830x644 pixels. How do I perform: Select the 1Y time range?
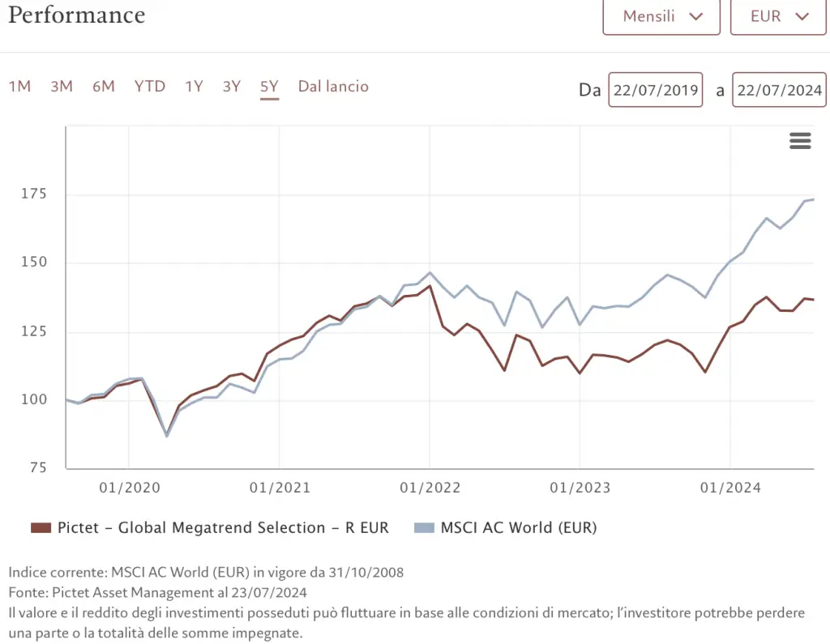(x=194, y=87)
